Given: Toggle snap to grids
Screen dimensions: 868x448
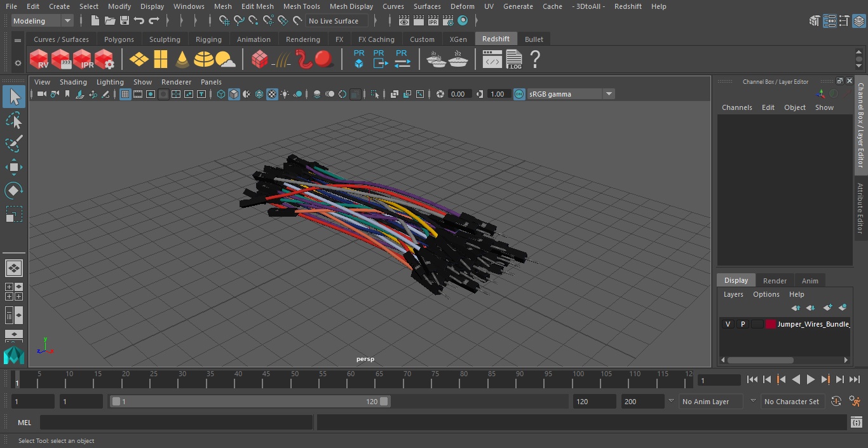Looking at the screenshot, I should tap(224, 21).
